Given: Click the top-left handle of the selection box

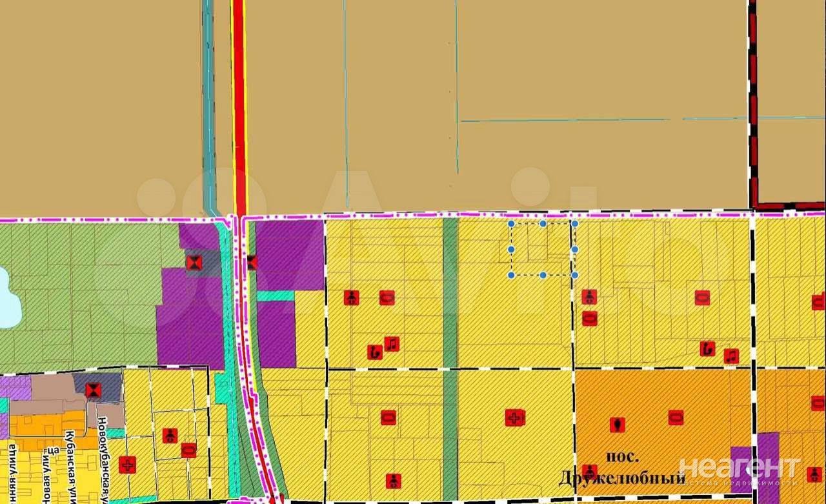Looking at the screenshot, I should click(511, 224).
